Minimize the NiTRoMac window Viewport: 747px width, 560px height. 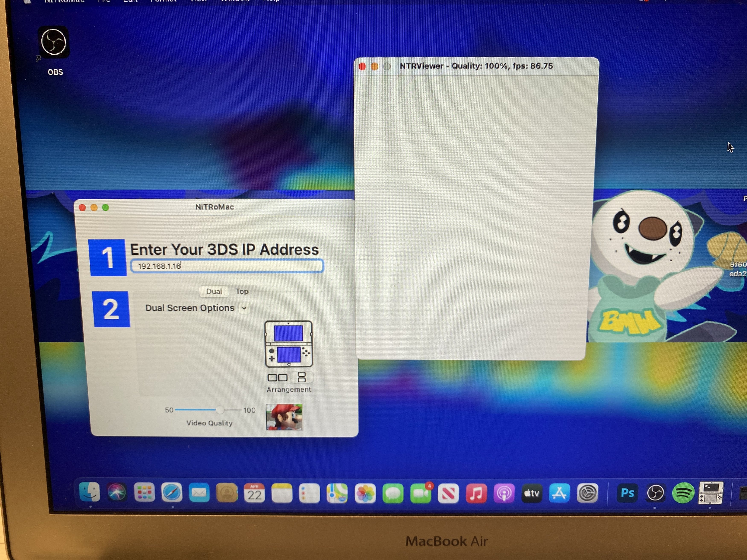click(x=94, y=208)
